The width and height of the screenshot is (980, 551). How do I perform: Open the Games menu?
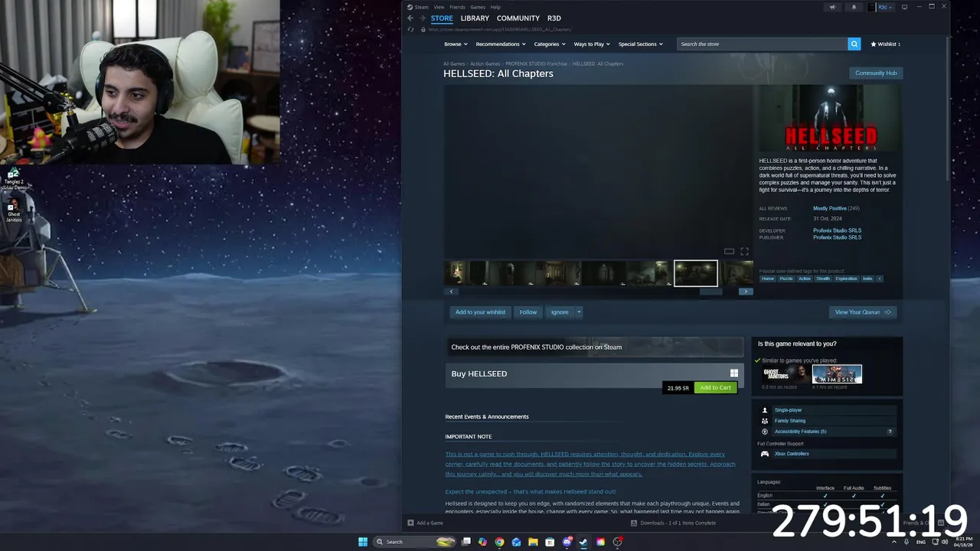(x=478, y=7)
